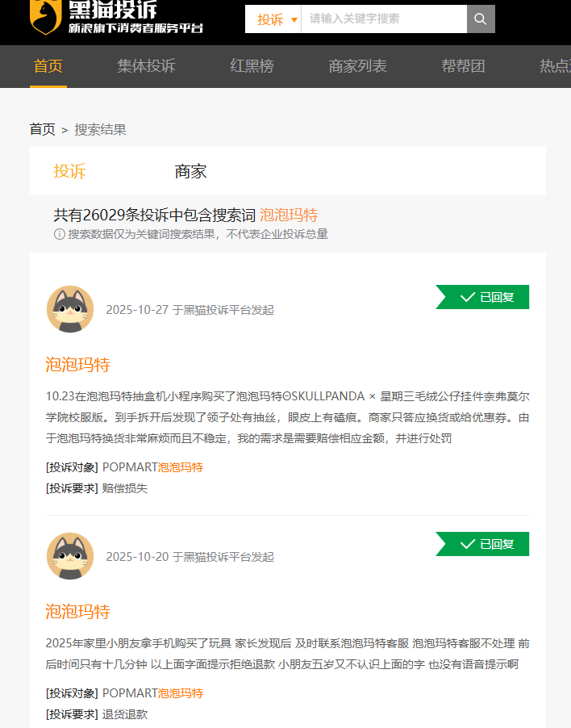Select the 投诉 results tab
This screenshot has height=728, width=571.
click(x=69, y=171)
